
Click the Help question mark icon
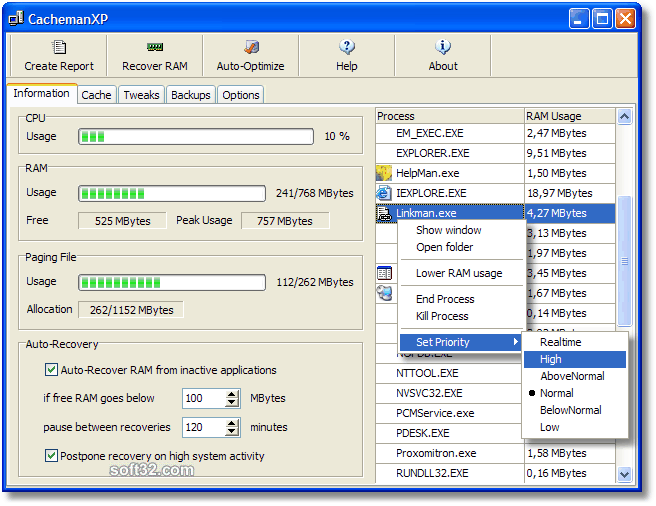pos(347,47)
